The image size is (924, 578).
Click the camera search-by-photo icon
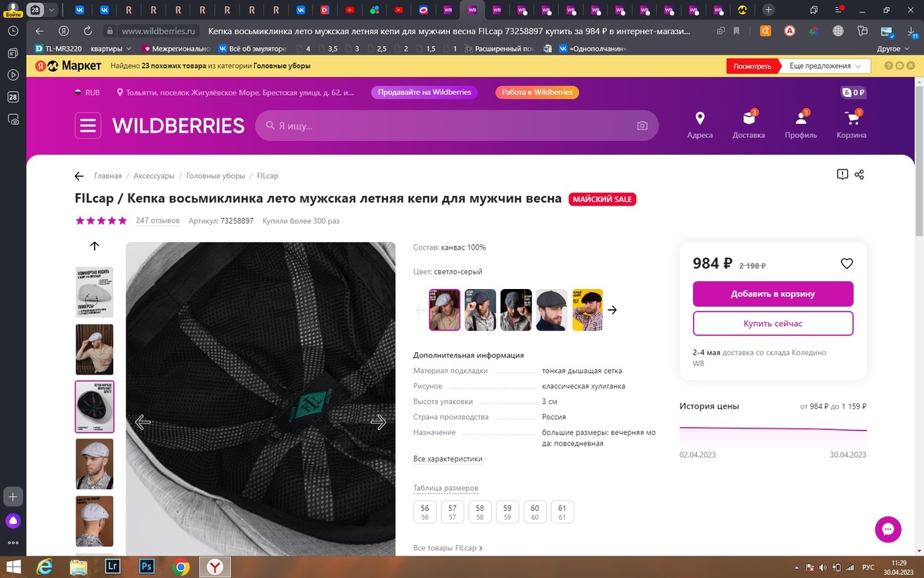pos(642,126)
